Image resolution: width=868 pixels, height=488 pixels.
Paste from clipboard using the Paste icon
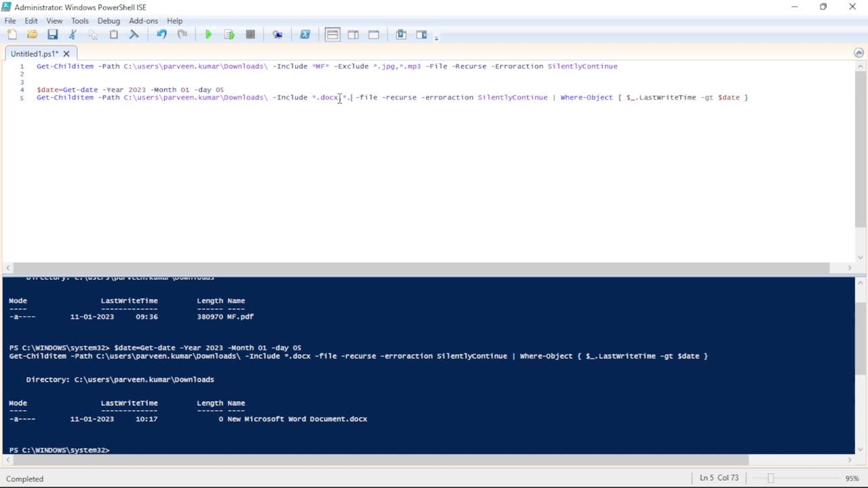coord(113,35)
